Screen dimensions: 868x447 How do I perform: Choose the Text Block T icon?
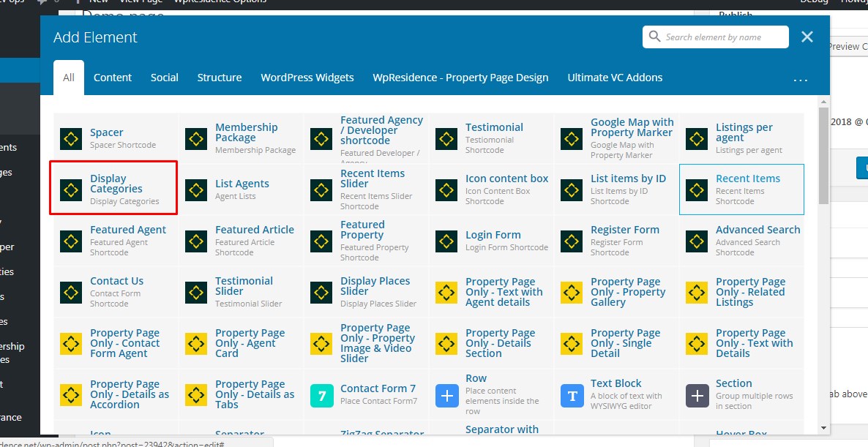tap(572, 396)
